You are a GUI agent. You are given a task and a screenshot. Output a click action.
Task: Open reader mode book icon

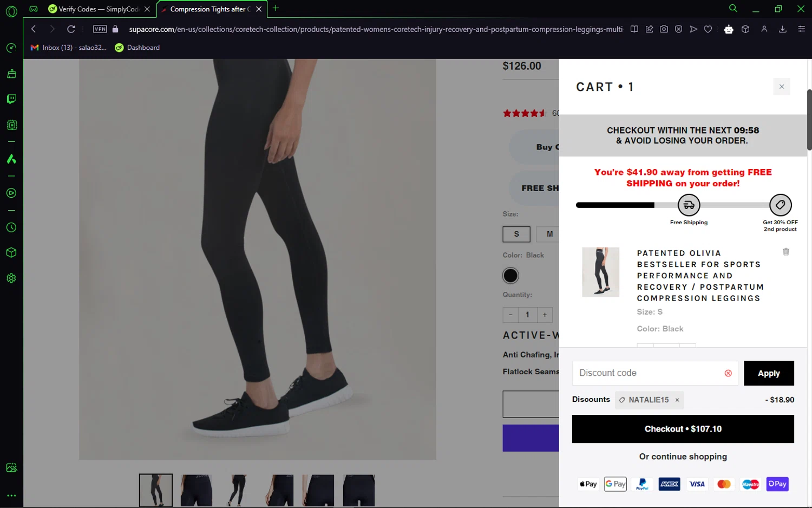(x=634, y=29)
